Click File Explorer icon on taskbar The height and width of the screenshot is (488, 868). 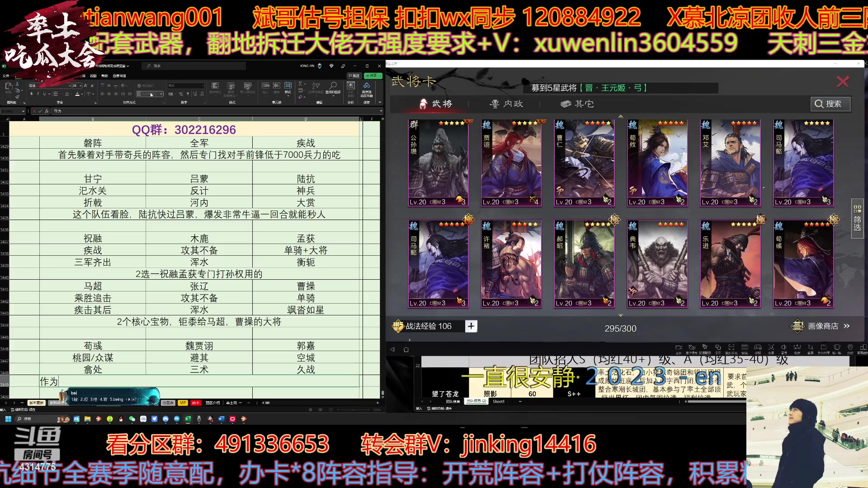[x=87, y=419]
